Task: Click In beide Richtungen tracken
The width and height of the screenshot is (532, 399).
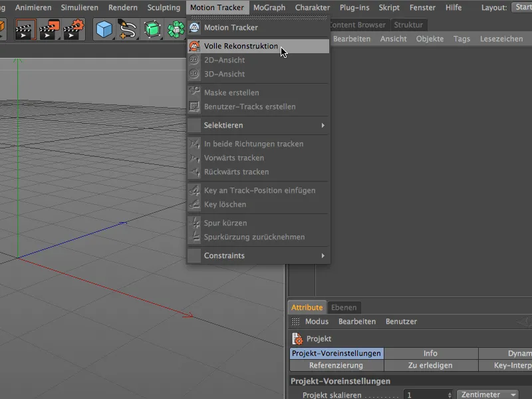Action: click(259, 144)
